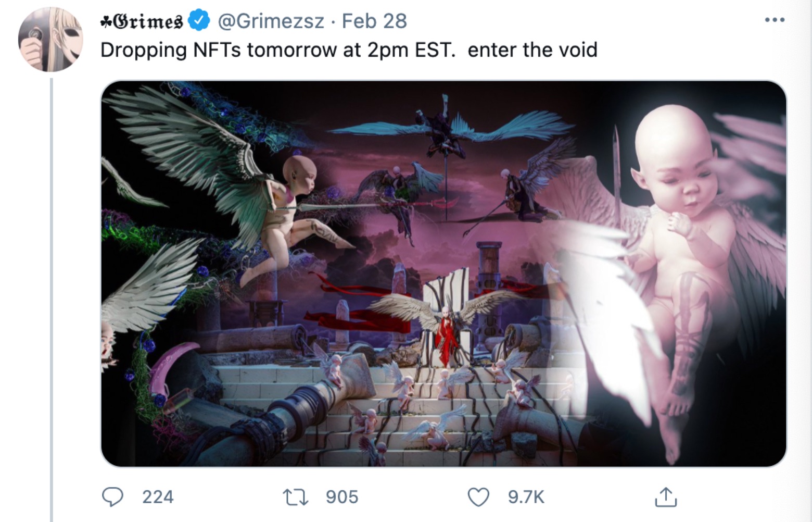Open the @Grimezsz handle link

[x=271, y=21]
